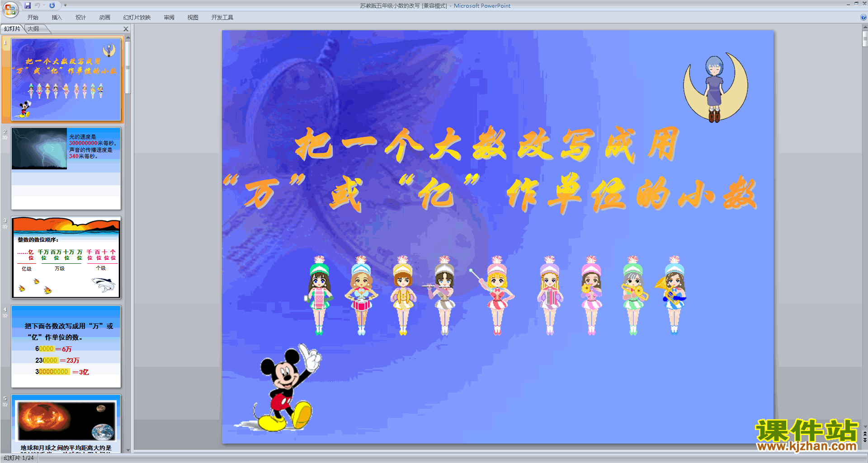Open PowerPoint Help icon
The width and height of the screenshot is (868, 463).
point(863,18)
